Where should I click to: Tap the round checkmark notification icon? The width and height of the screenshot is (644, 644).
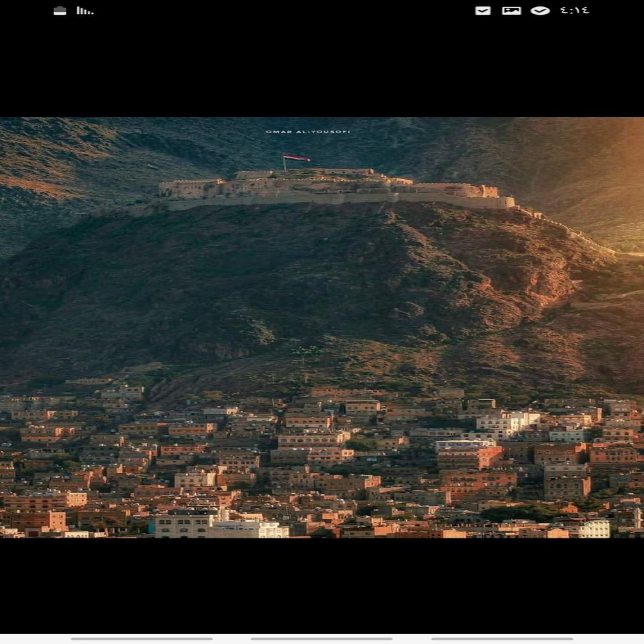tap(540, 11)
